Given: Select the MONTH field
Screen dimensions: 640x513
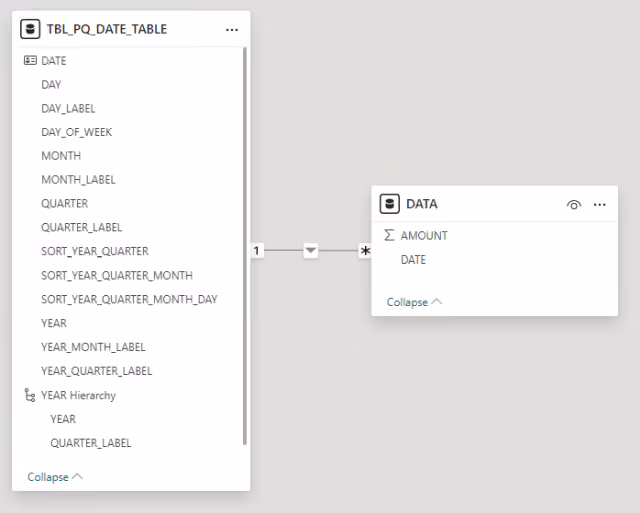Looking at the screenshot, I should tap(61, 156).
